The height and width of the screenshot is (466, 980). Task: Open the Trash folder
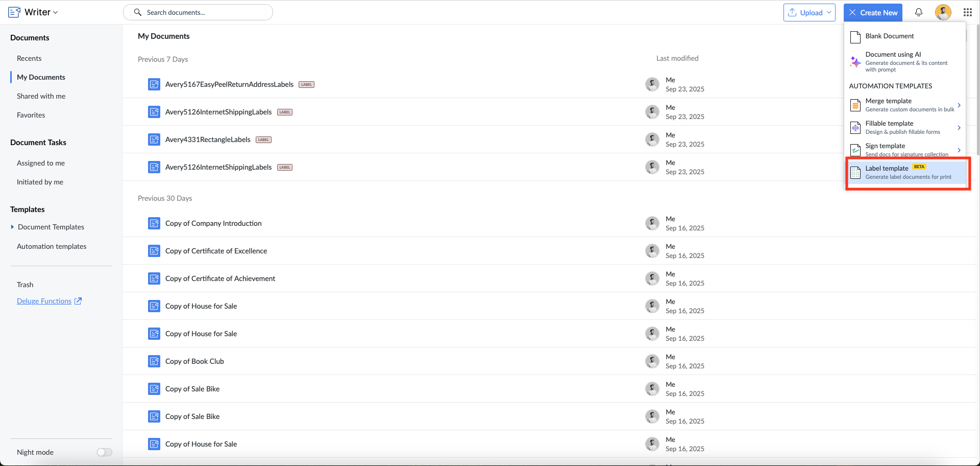tap(25, 285)
